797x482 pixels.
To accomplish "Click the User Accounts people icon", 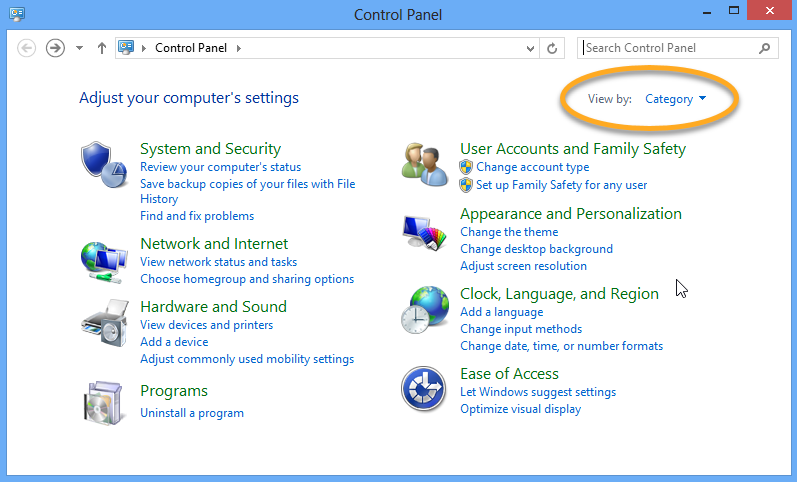I will coord(424,162).
